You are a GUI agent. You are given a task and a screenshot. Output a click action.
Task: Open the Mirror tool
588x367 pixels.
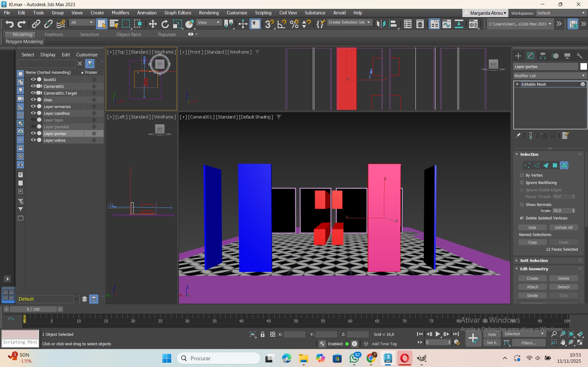[x=381, y=24]
